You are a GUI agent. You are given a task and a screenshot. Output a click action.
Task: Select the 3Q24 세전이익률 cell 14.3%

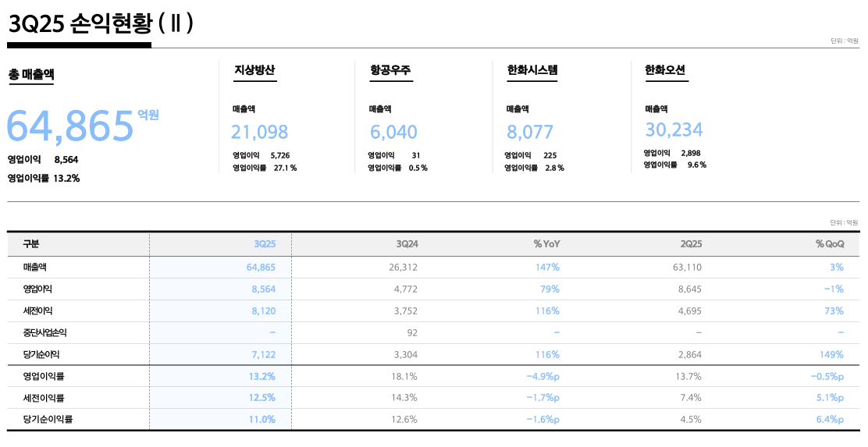click(x=404, y=398)
